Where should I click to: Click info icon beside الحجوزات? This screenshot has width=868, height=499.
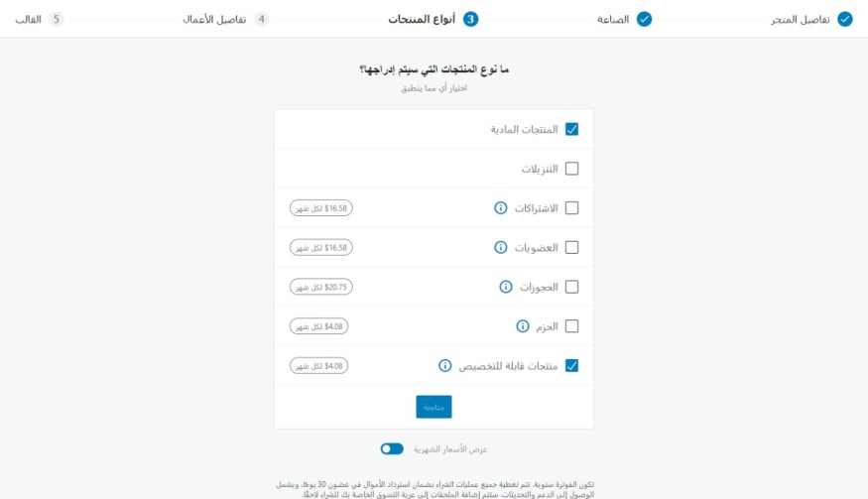pos(505,287)
